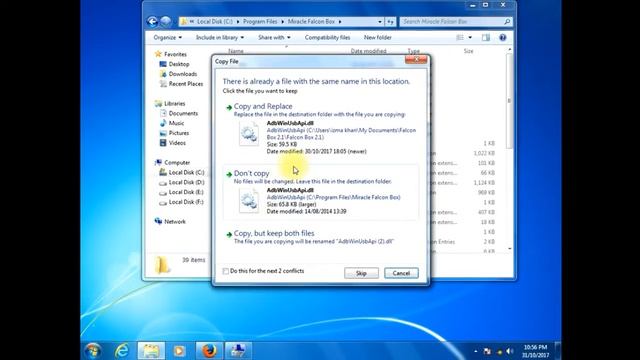Click the Explorer help icon
This screenshot has width=640, height=360.
(x=503, y=38)
